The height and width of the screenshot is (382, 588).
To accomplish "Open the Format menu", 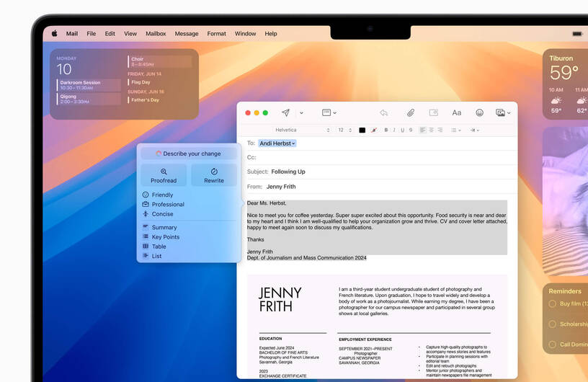I will coord(216,33).
